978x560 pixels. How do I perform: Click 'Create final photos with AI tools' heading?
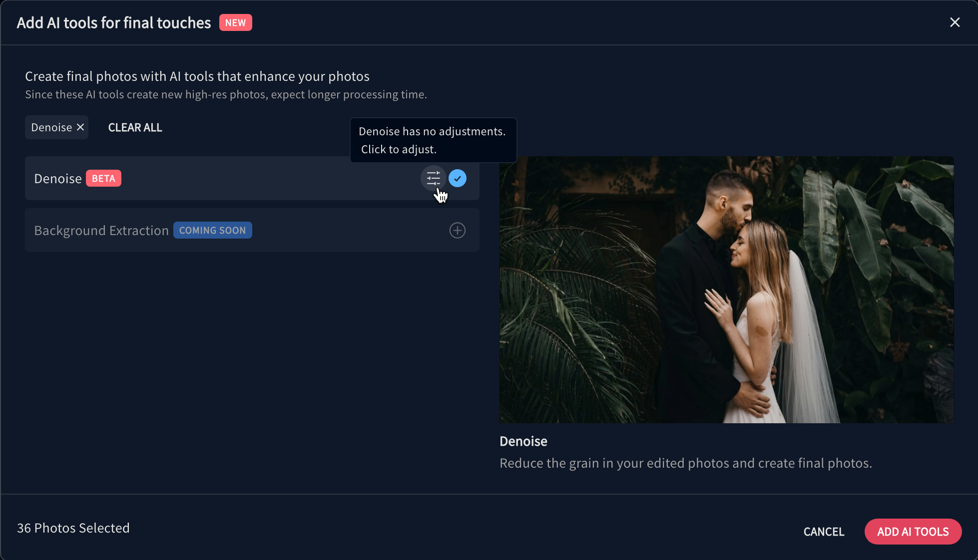coord(197,76)
